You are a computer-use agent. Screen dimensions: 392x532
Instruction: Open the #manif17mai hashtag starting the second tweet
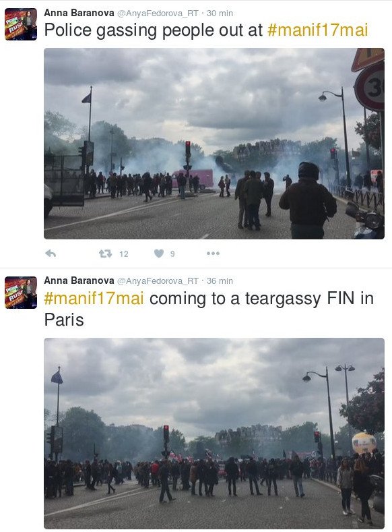(x=94, y=299)
